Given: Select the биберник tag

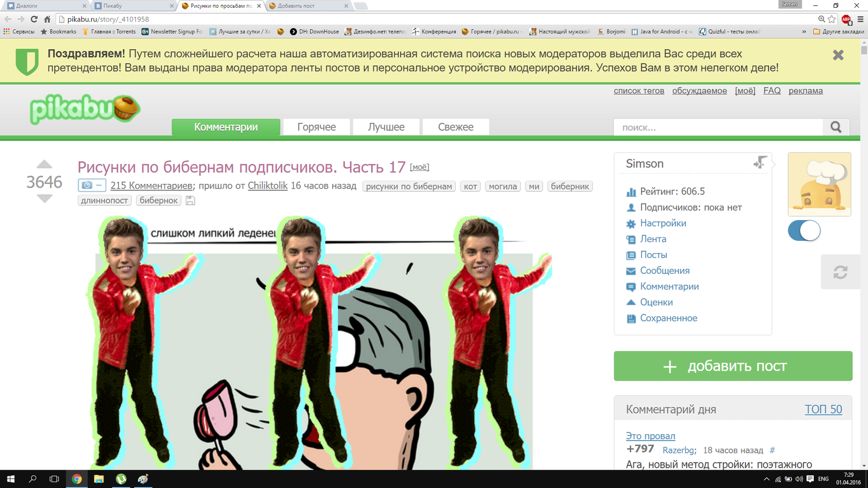Looking at the screenshot, I should pyautogui.click(x=570, y=186).
